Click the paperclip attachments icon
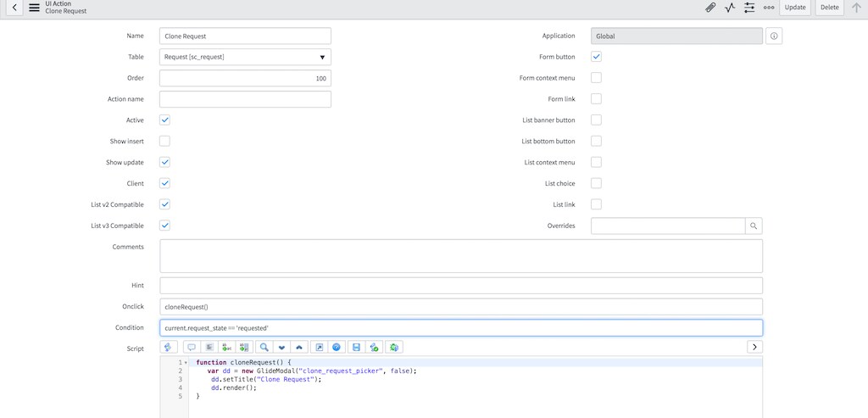The image size is (868, 418). click(x=710, y=8)
